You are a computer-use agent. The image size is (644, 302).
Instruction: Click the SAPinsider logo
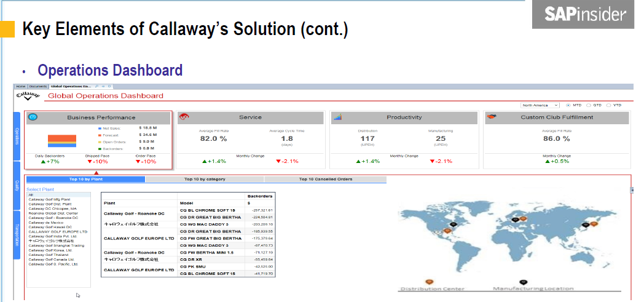583,14
